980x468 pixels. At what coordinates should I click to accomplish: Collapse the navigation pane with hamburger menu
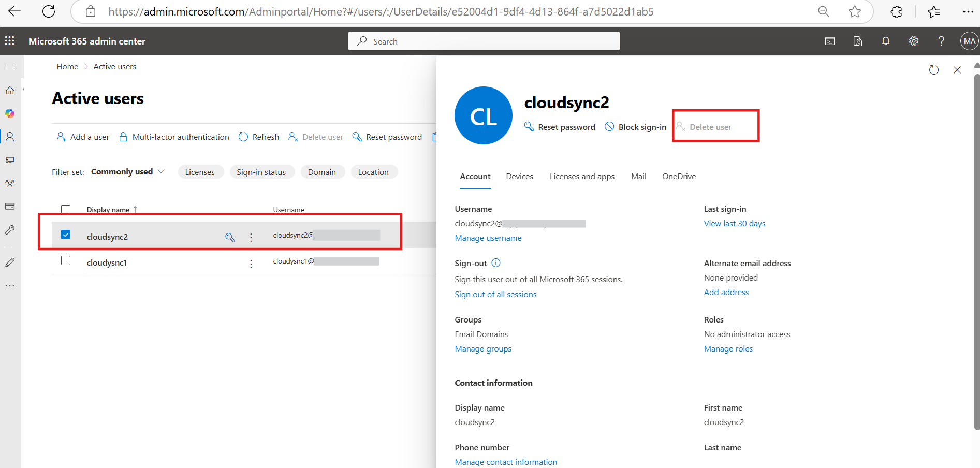[x=9, y=67]
